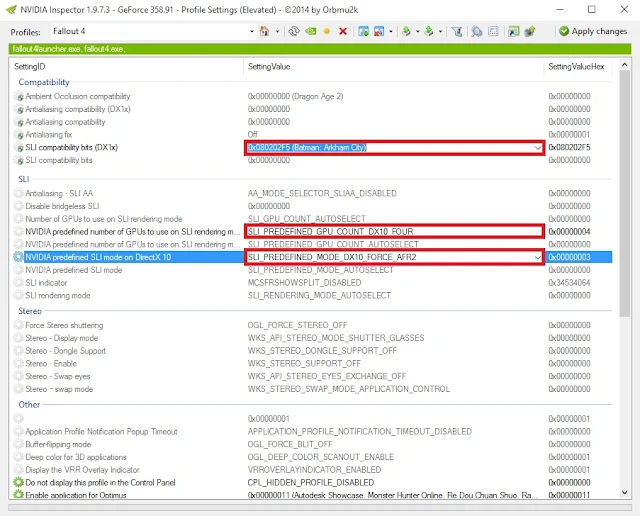Open SLI compatibility bits (DX1x) value dropdown
Screen dimensions: 640x516
538,147
